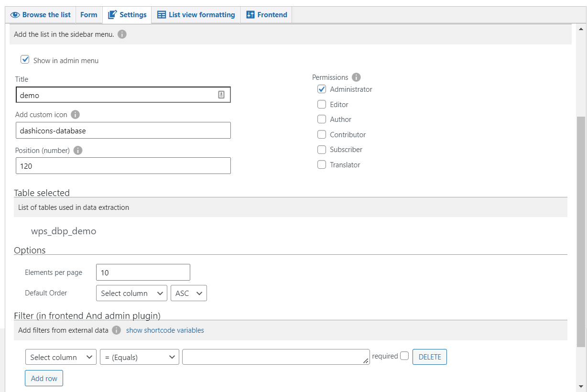Click the custom icon dashicons-database field
The height and width of the screenshot is (392, 587).
(123, 130)
